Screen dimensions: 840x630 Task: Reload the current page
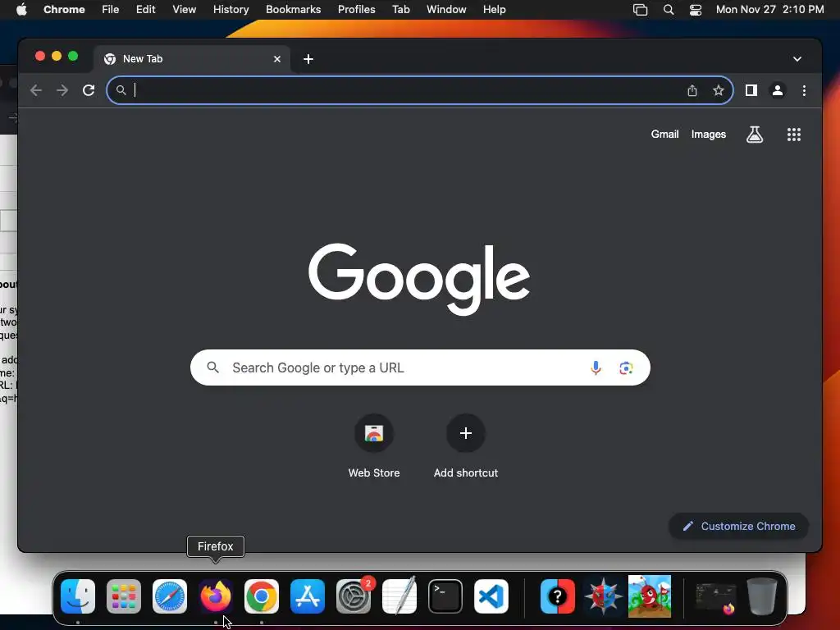pyautogui.click(x=89, y=90)
